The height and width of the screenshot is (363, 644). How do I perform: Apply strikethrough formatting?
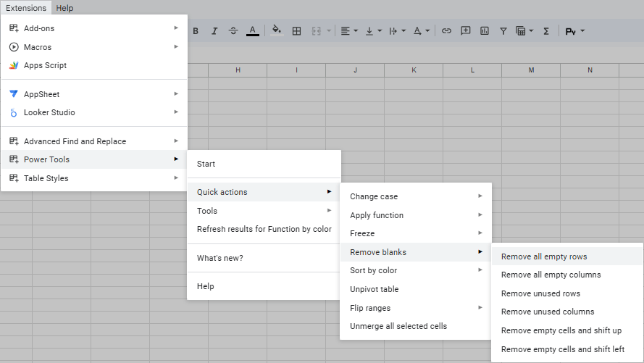point(233,31)
